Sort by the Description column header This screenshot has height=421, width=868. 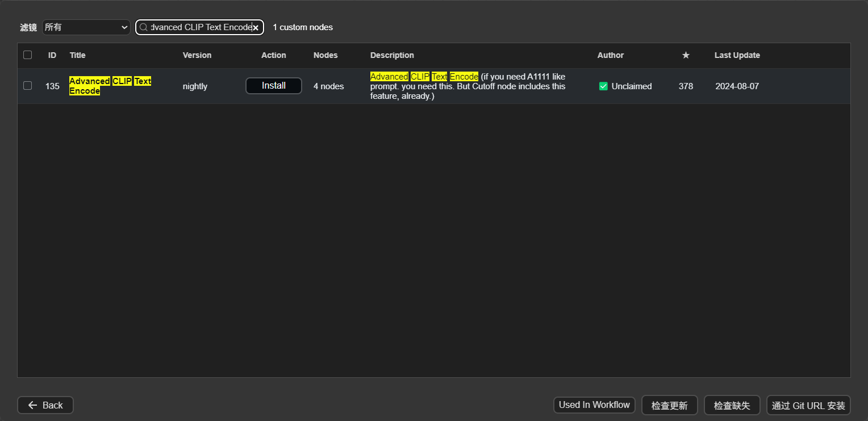(392, 55)
